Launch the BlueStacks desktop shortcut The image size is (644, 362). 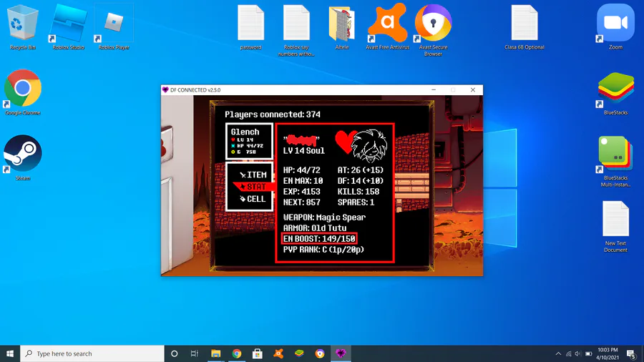[615, 94]
